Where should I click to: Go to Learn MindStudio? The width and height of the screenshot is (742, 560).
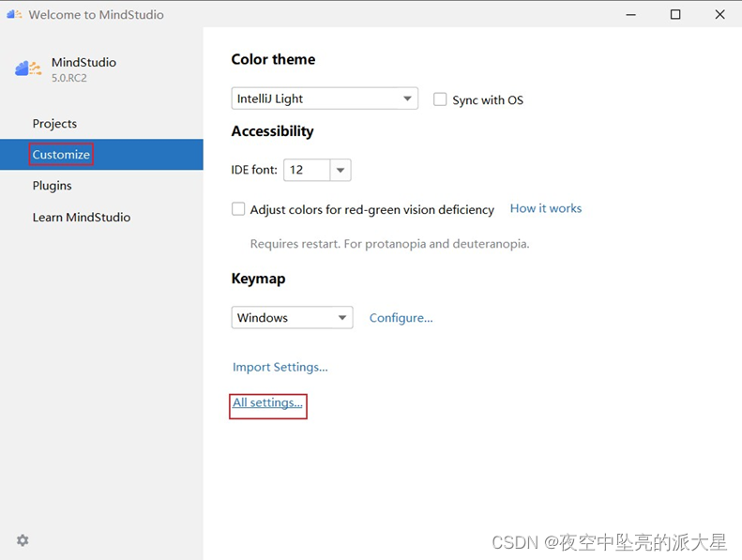82,218
